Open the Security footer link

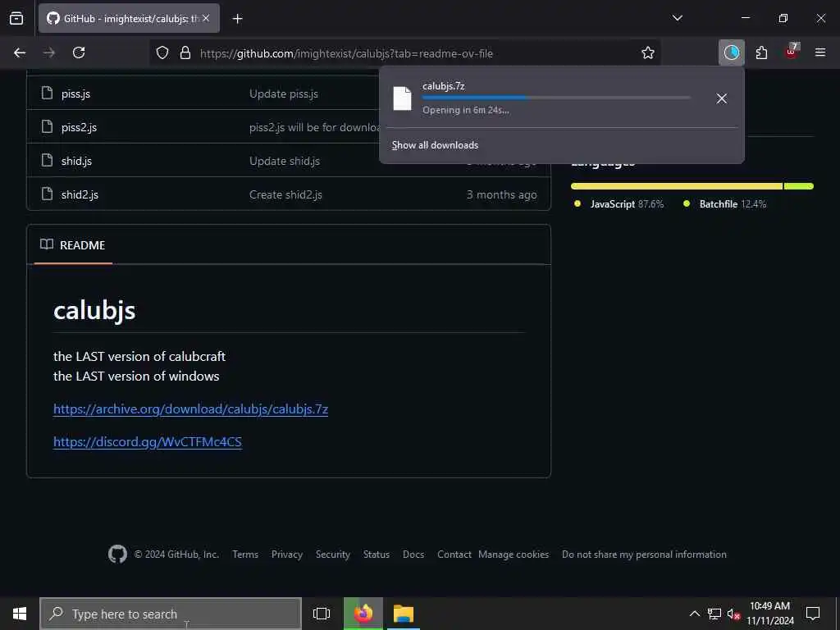[x=333, y=555]
